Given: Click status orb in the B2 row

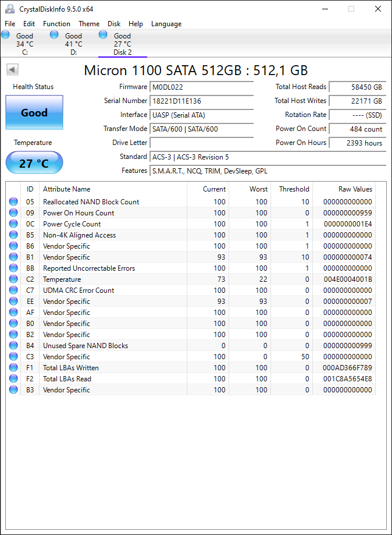Looking at the screenshot, I should 13,334.
